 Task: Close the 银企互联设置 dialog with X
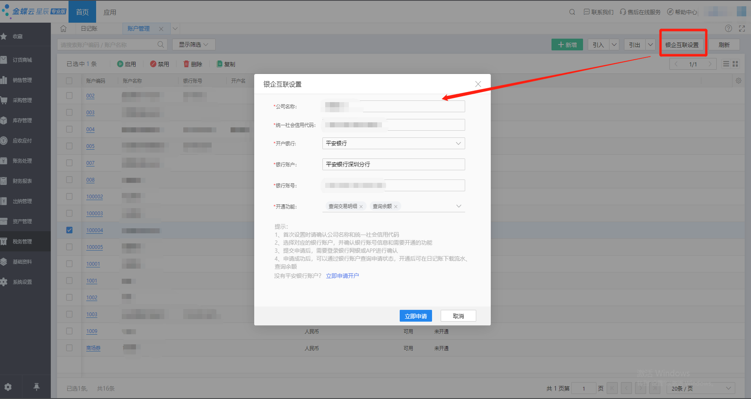click(x=478, y=84)
